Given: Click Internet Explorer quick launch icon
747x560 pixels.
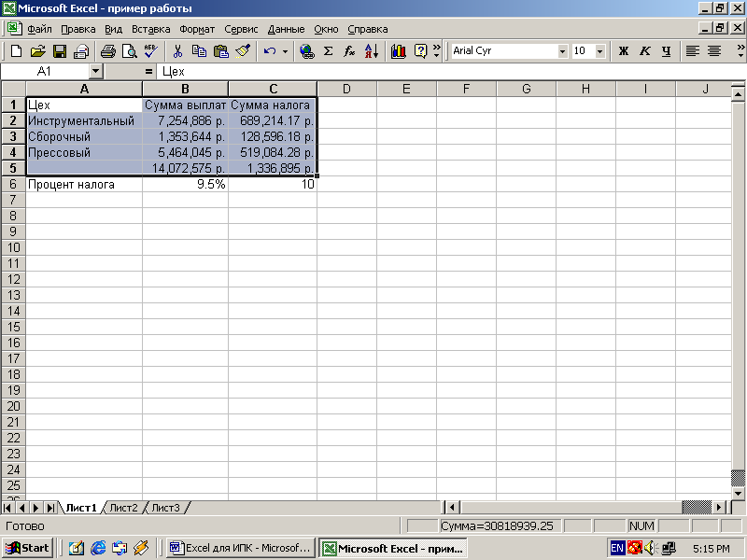Looking at the screenshot, I should coord(98,548).
